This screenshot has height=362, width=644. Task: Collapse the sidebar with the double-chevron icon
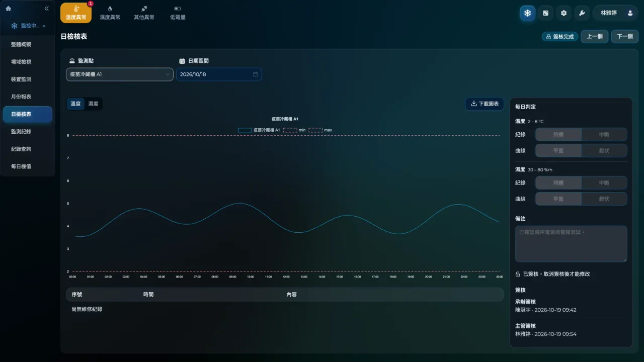[47, 9]
